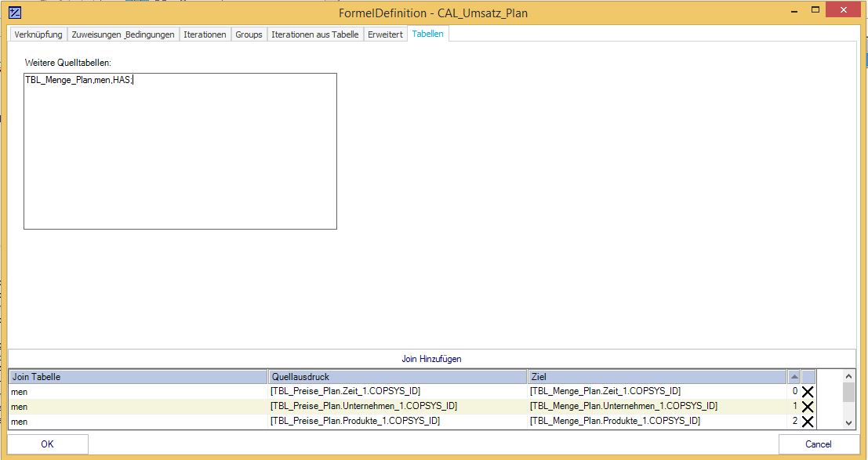Click the FormelDefinition app icon in title bar
The image size is (868, 460).
coord(15,13)
